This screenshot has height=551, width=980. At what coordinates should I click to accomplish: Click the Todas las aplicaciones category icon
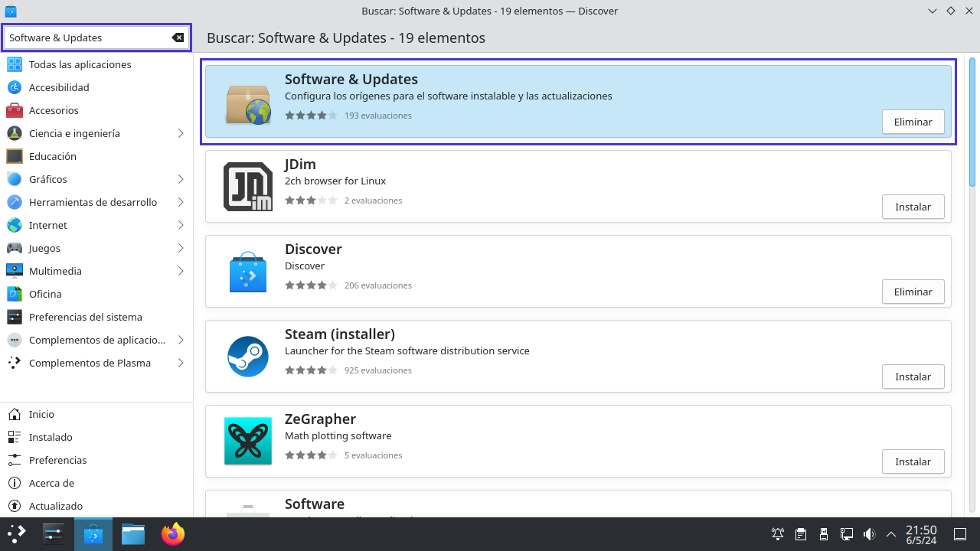[x=15, y=64]
